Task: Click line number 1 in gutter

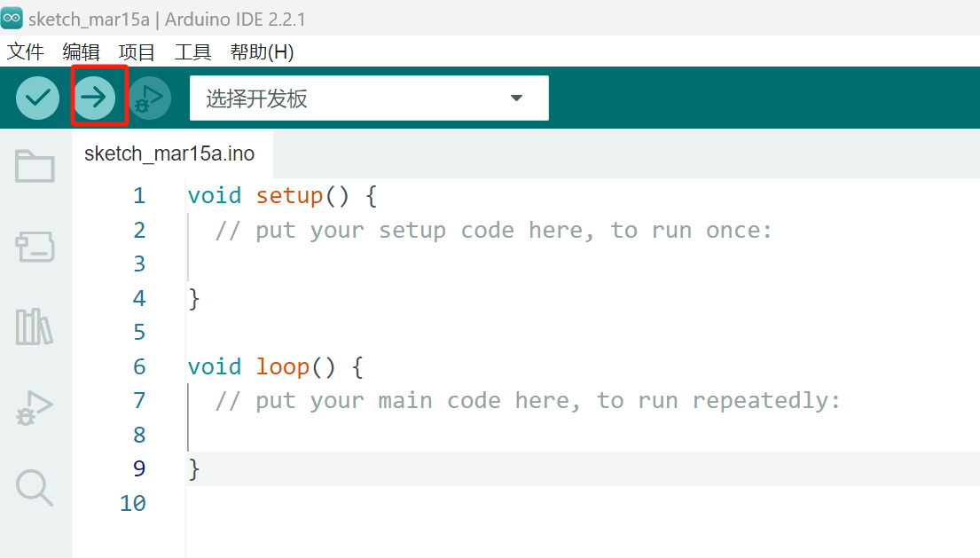Action: 139,195
